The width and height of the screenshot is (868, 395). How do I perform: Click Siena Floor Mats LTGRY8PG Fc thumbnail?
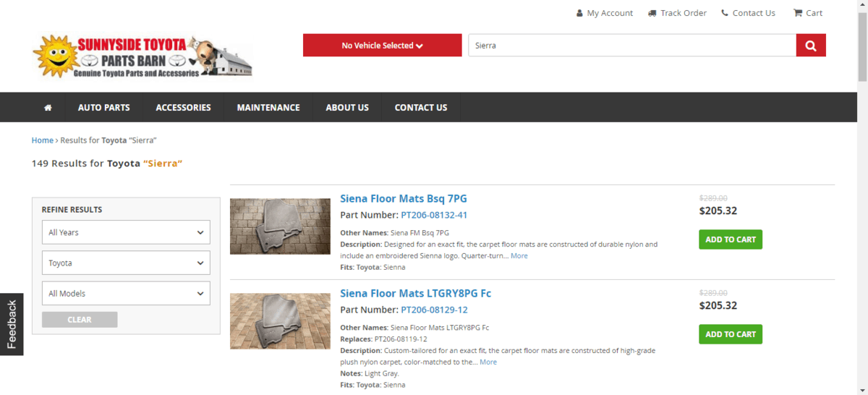coord(280,321)
